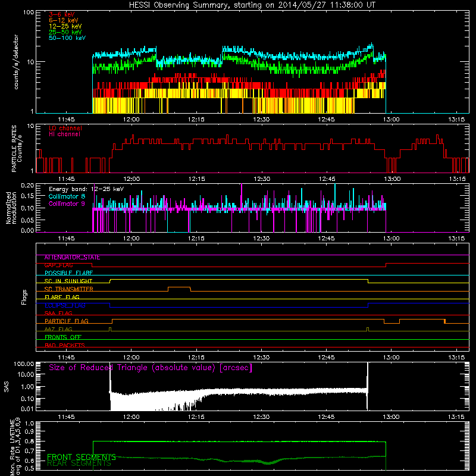This screenshot has width=476, height=476.
Task: Click the counts/s/detector axis label
Action: click(16, 62)
